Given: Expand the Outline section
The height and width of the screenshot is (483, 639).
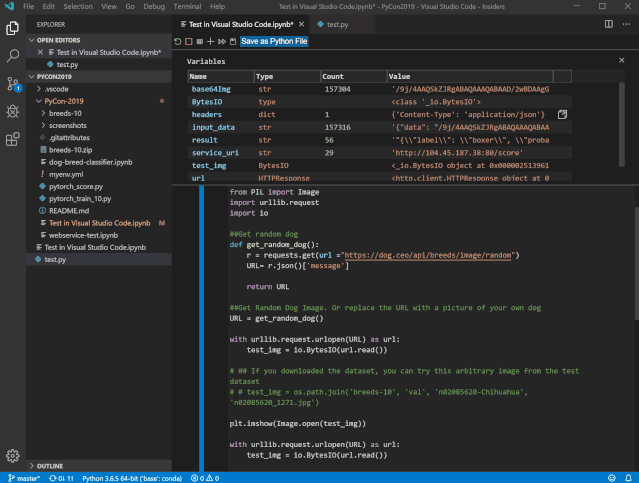Looking at the screenshot, I should [x=50, y=465].
